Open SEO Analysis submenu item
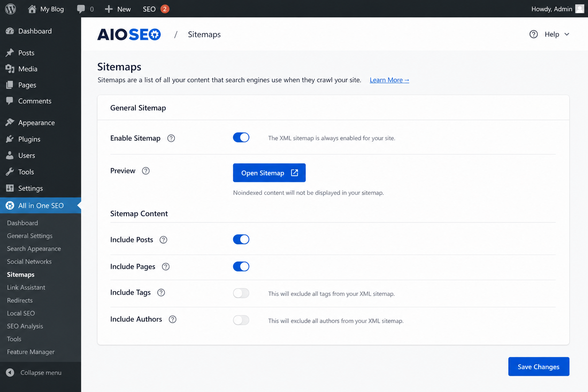 pos(25,326)
